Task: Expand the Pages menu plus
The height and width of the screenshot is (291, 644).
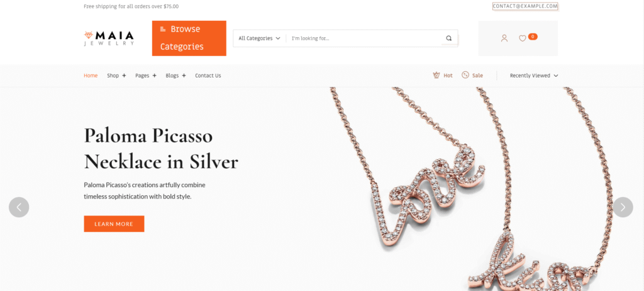Action: [x=155, y=76]
